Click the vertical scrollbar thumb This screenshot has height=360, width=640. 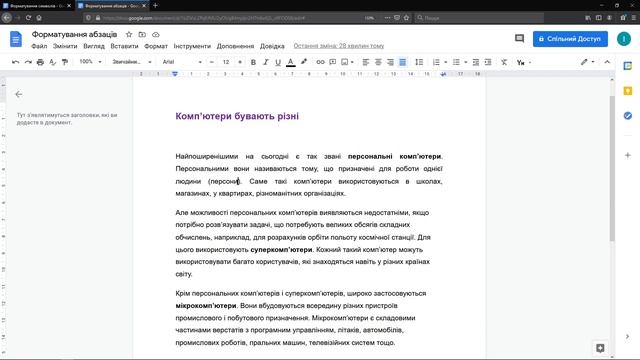[612, 169]
